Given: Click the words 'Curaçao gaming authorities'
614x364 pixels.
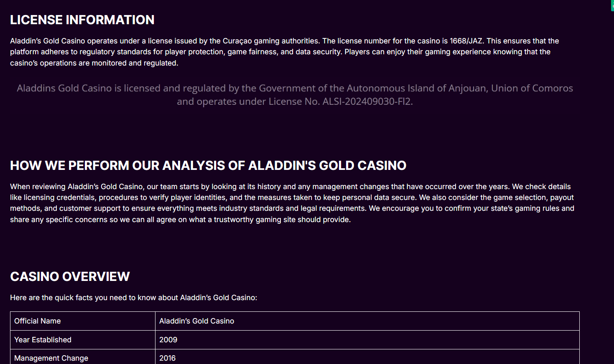Looking at the screenshot, I should [x=270, y=41].
